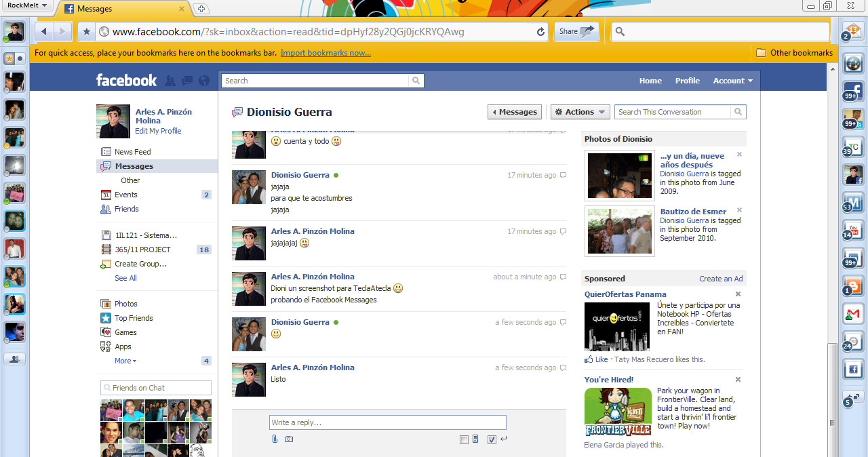
Task: Toggle online friends dot in left edge
Action: [x=20, y=59]
